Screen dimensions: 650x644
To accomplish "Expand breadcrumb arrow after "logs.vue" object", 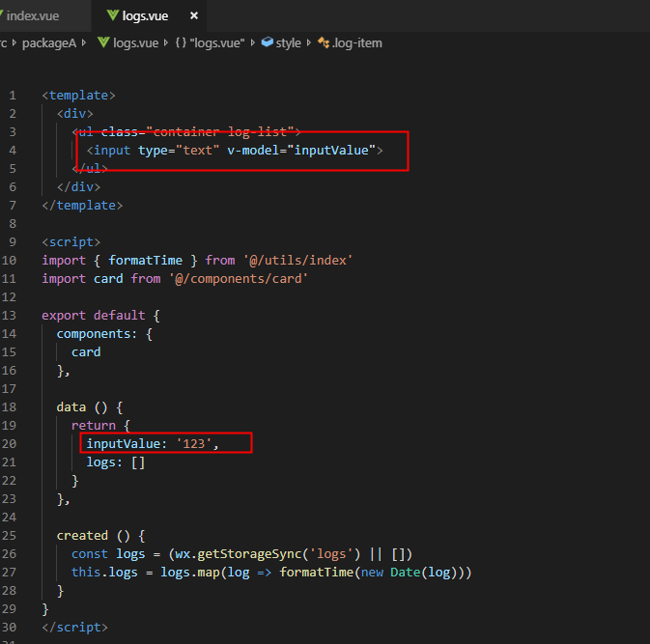I will click(253, 42).
